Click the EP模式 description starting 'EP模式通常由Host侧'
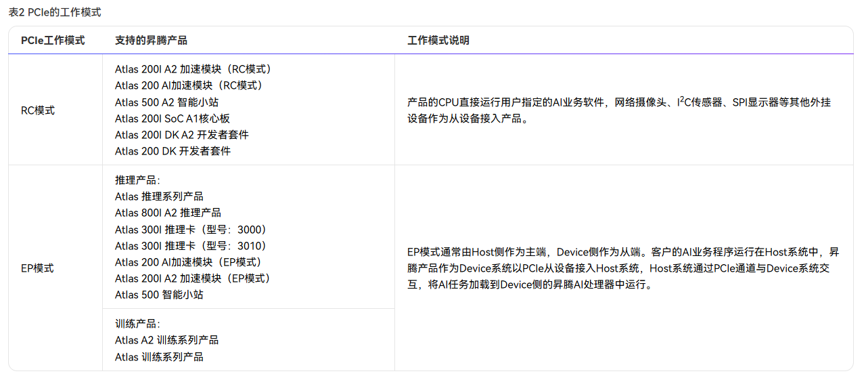This screenshot has height=380, width=868. click(623, 268)
